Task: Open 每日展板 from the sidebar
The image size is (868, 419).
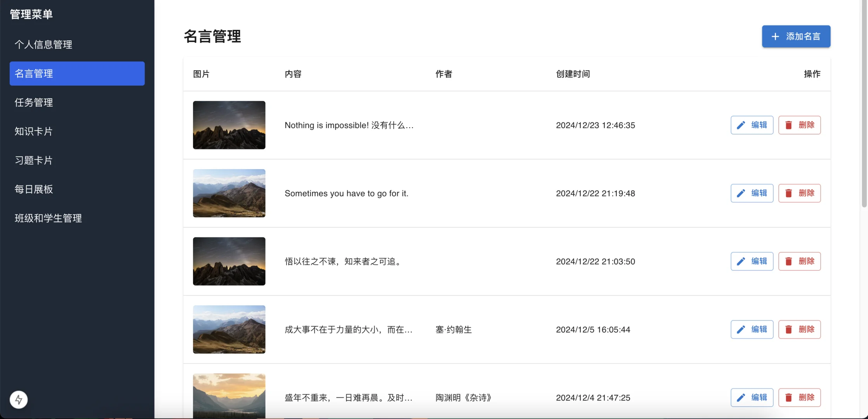Action: pyautogui.click(x=33, y=189)
